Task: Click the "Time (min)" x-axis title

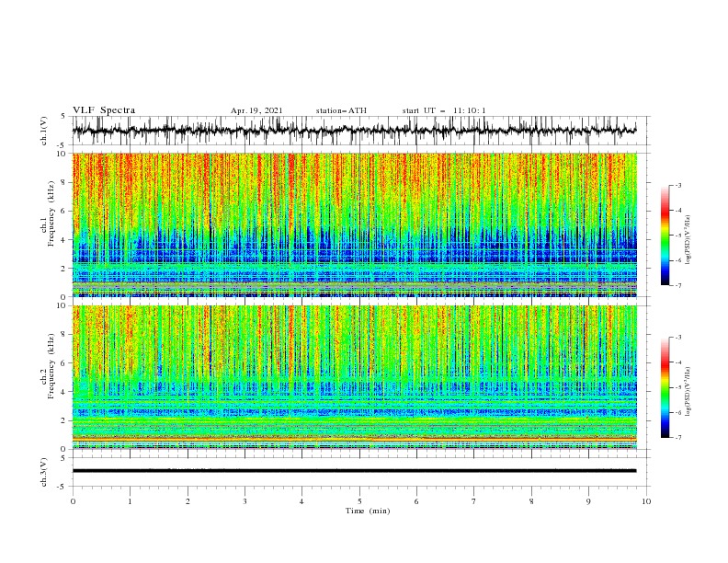Action: tap(368, 511)
